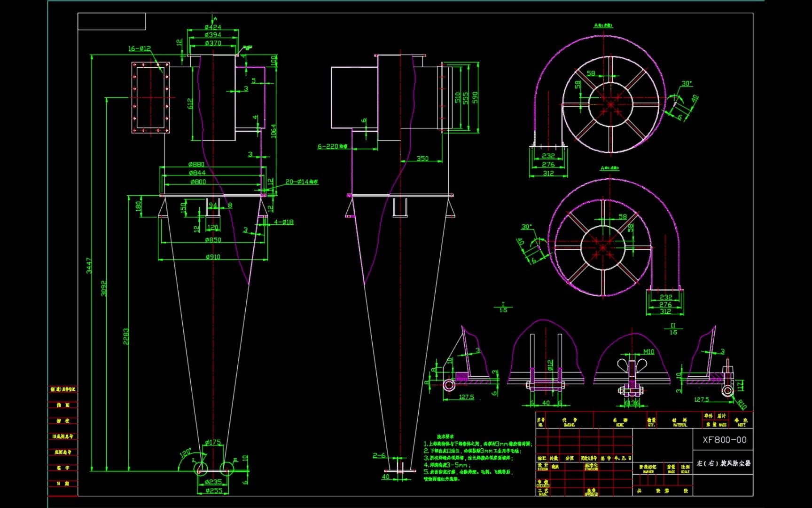Select the title 左(右)旋风除尘器

pos(723,463)
